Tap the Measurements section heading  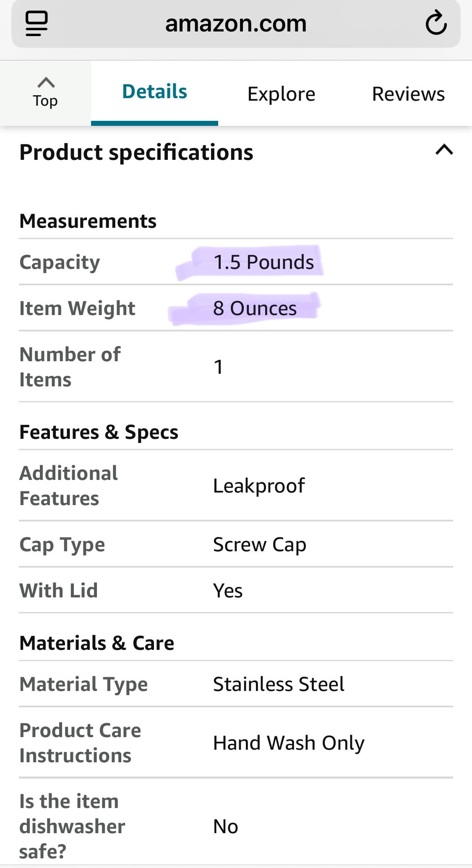(88, 221)
